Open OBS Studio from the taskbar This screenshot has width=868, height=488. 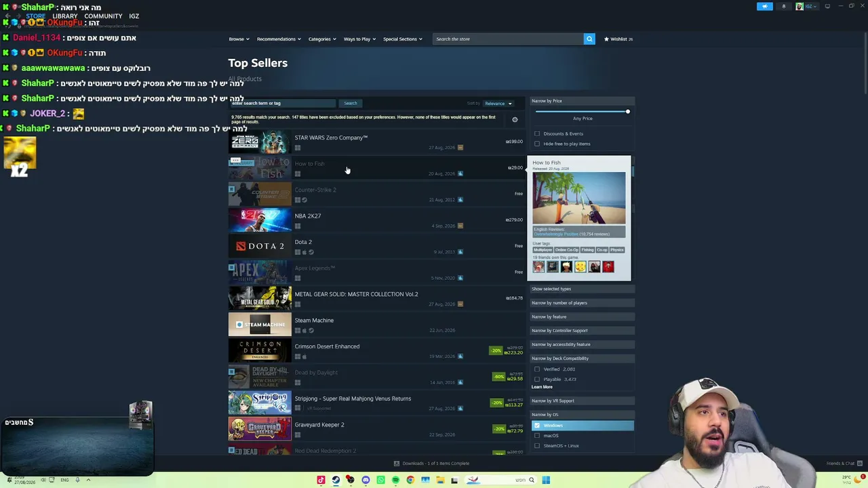pyautogui.click(x=351, y=480)
